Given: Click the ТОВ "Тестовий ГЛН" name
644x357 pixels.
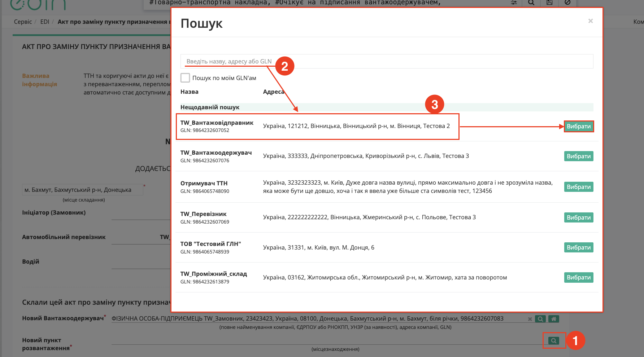Looking at the screenshot, I should 211,244.
